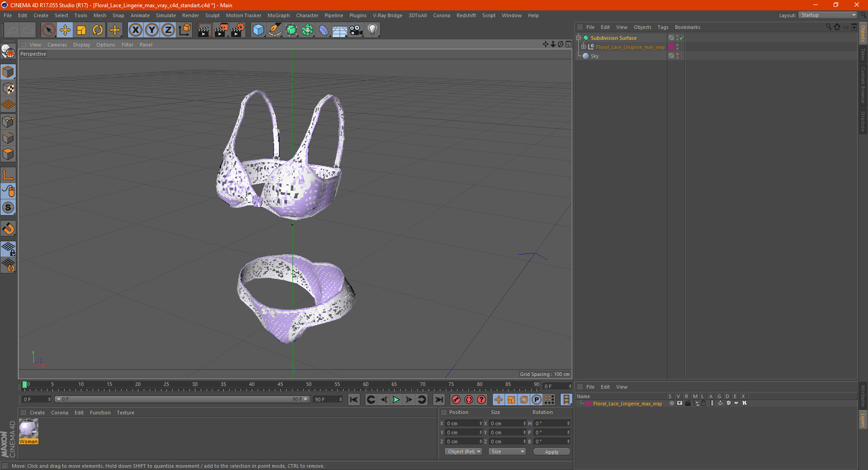
Task: Click the Floral_Lace layer pink color swatch
Action: coord(588,404)
